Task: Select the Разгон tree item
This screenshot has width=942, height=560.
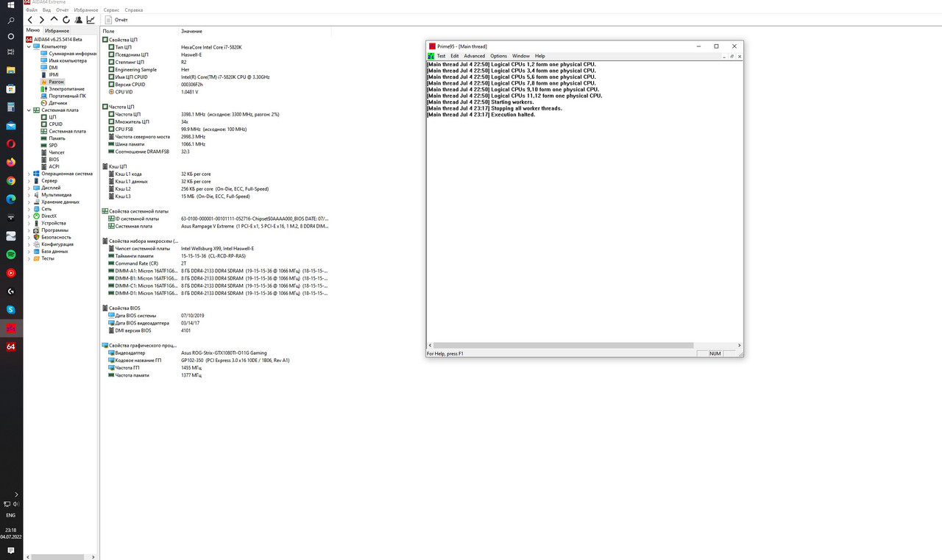Action: point(56,82)
